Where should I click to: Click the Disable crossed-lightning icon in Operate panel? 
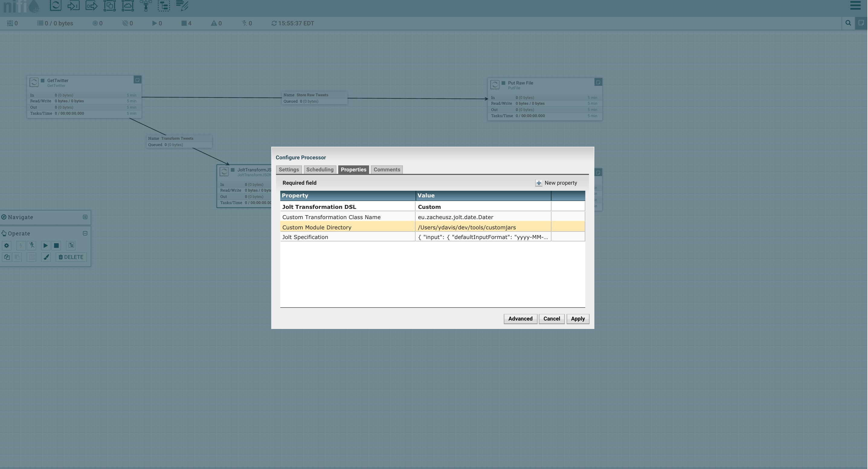pyautogui.click(x=32, y=245)
